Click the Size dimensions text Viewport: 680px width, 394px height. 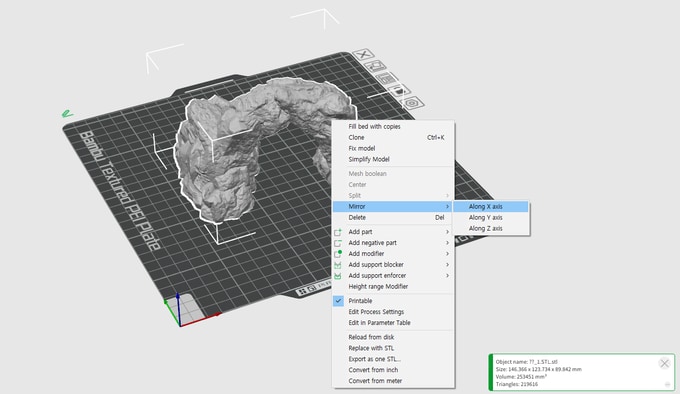539,369
